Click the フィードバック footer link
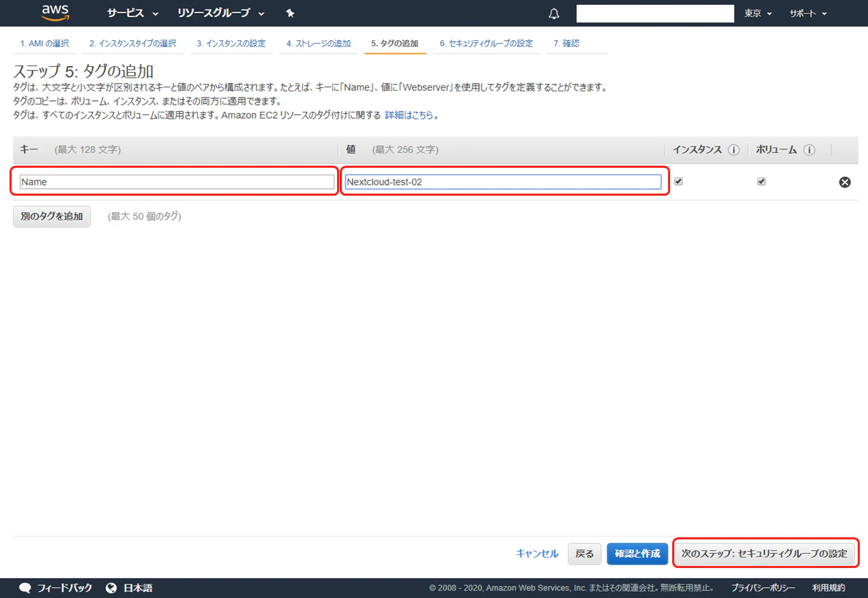 click(x=64, y=588)
